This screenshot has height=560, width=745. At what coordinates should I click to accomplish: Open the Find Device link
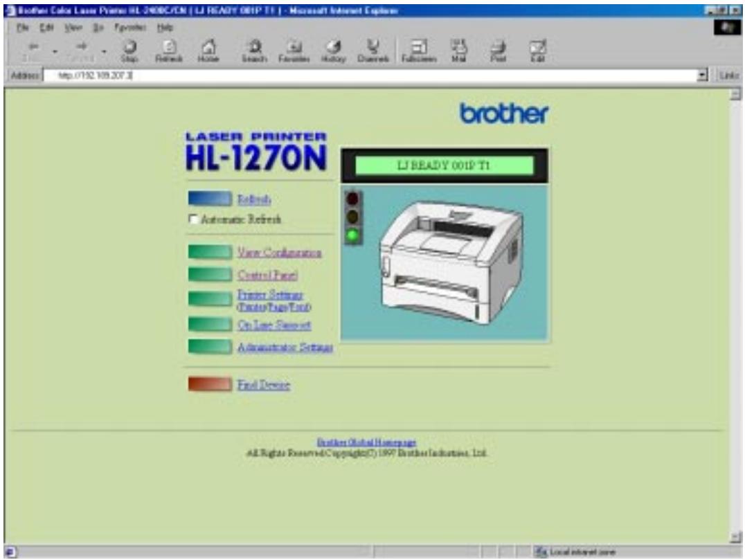click(x=264, y=384)
